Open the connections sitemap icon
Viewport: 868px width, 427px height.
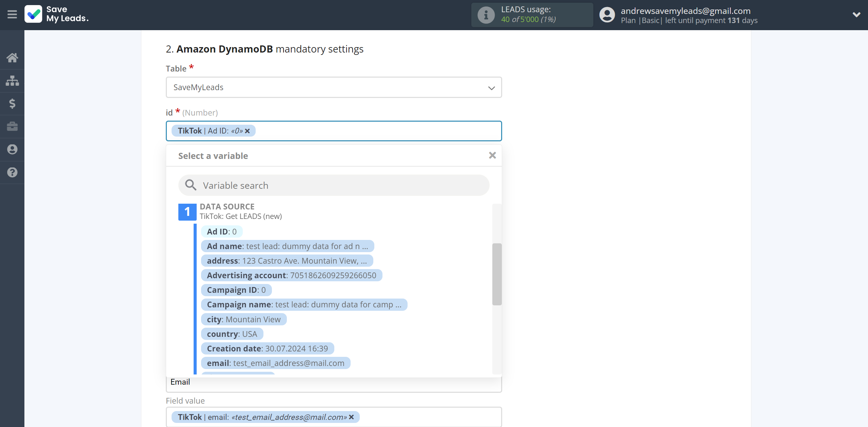click(x=12, y=81)
